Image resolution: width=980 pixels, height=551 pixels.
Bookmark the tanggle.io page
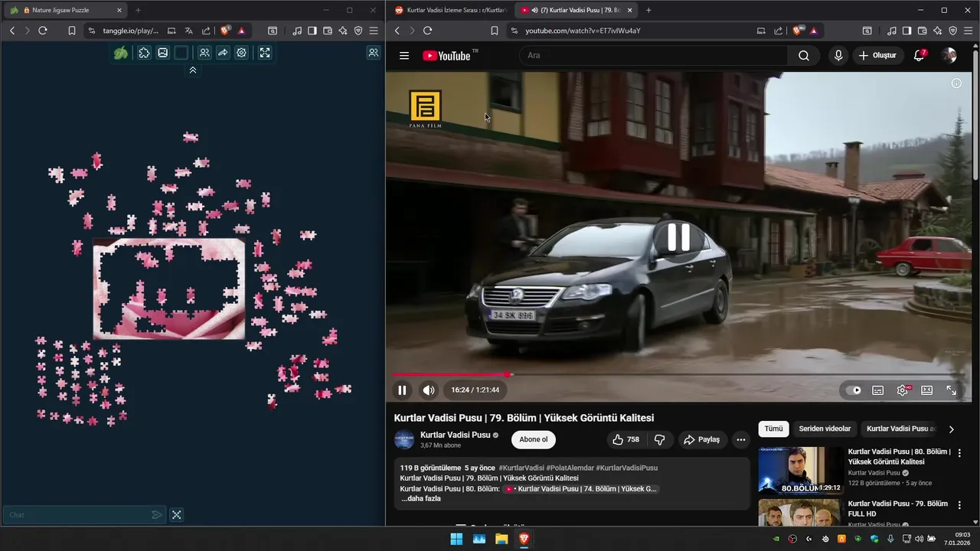[71, 31]
